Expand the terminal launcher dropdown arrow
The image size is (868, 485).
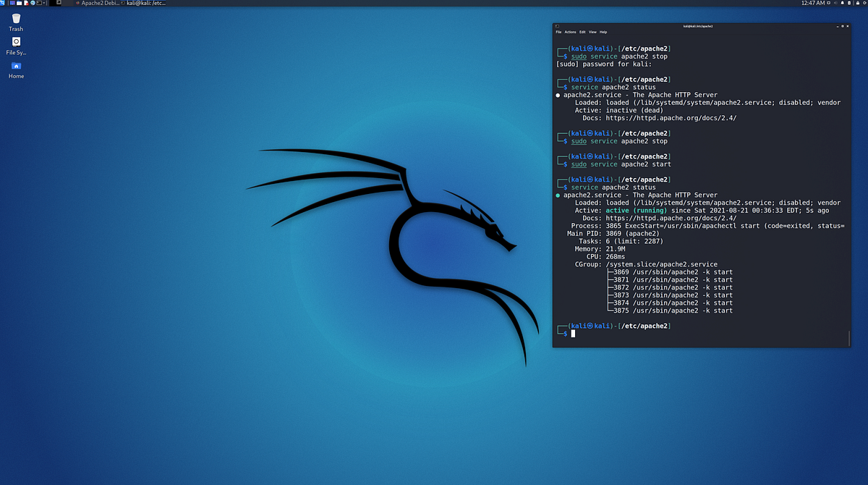point(43,3)
